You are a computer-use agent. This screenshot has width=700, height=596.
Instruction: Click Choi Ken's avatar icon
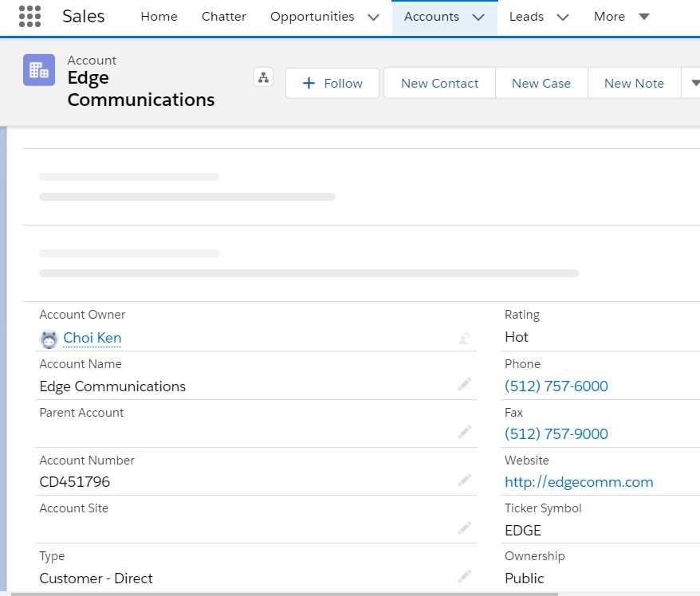tap(49, 339)
